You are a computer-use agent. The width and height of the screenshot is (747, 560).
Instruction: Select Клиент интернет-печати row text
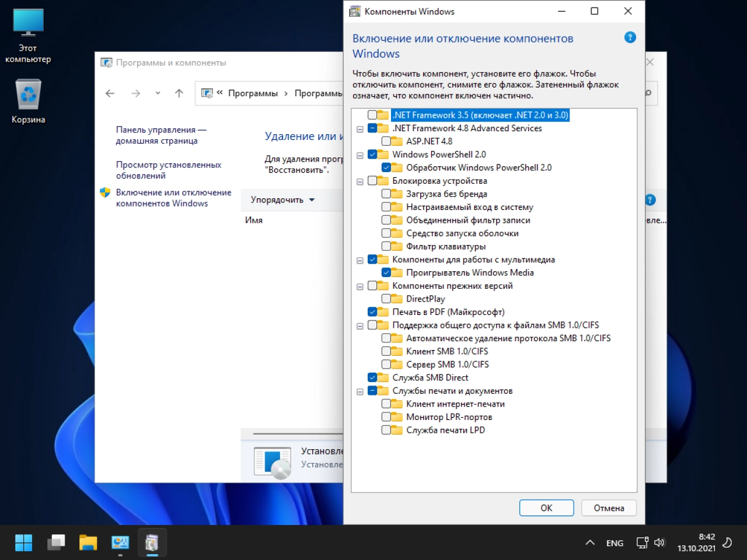455,404
